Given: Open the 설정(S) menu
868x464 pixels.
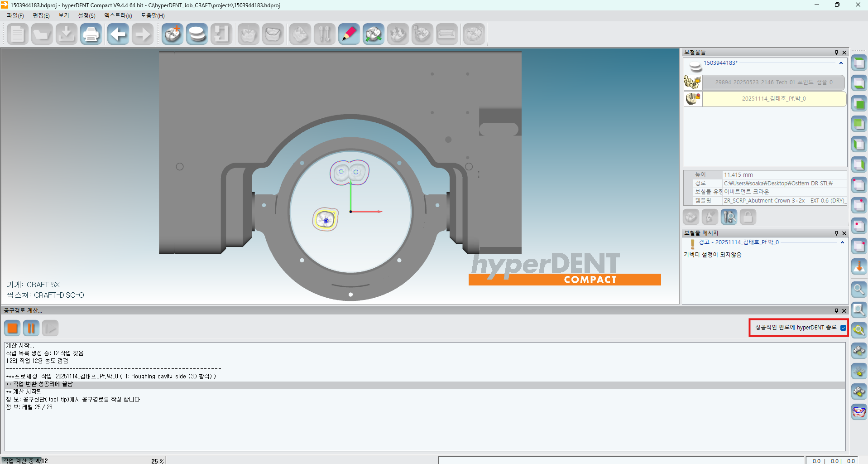Looking at the screenshot, I should coord(86,15).
